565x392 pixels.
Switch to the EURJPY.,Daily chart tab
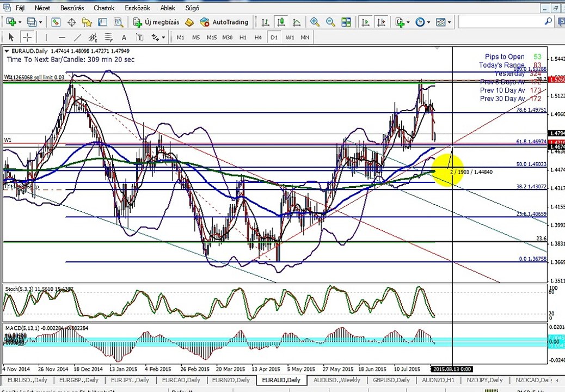(x=130, y=380)
